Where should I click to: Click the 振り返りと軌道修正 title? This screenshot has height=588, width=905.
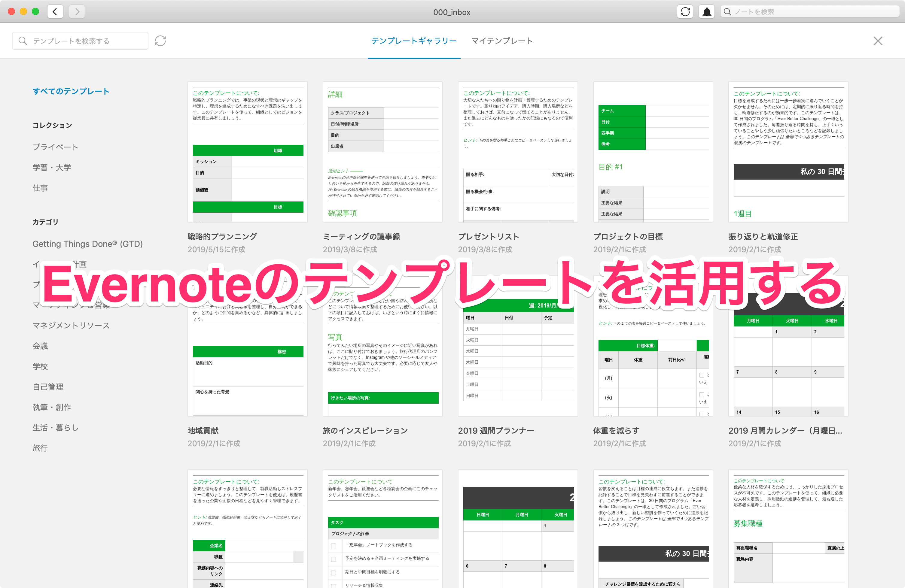point(763,236)
